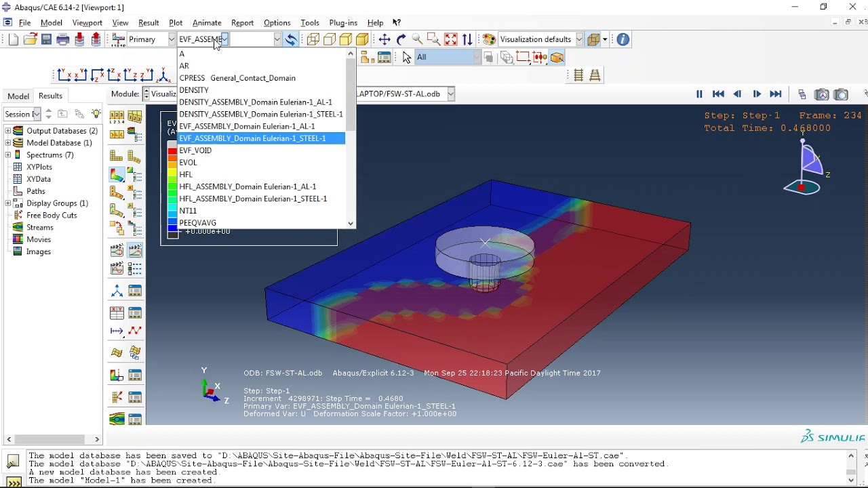
Task: Select XYPlots in results tree
Action: (x=39, y=167)
